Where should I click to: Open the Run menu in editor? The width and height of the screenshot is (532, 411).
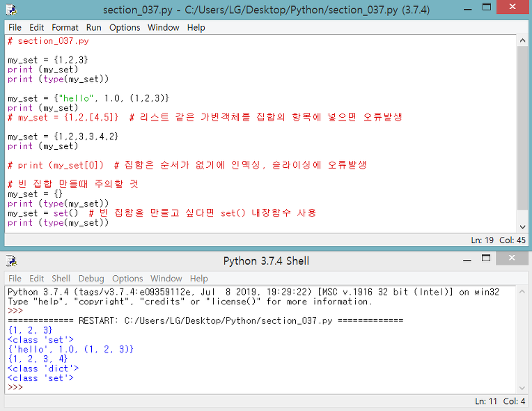point(93,27)
